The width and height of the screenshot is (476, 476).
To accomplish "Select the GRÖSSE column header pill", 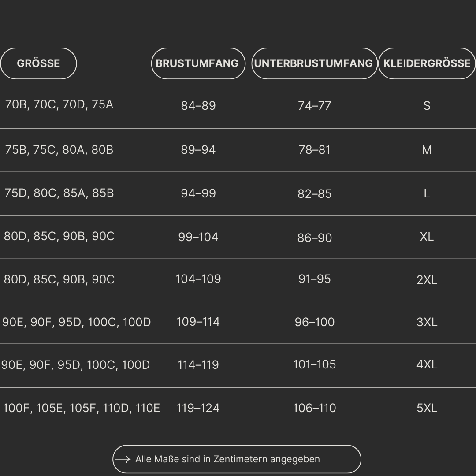I will pos(38,63).
